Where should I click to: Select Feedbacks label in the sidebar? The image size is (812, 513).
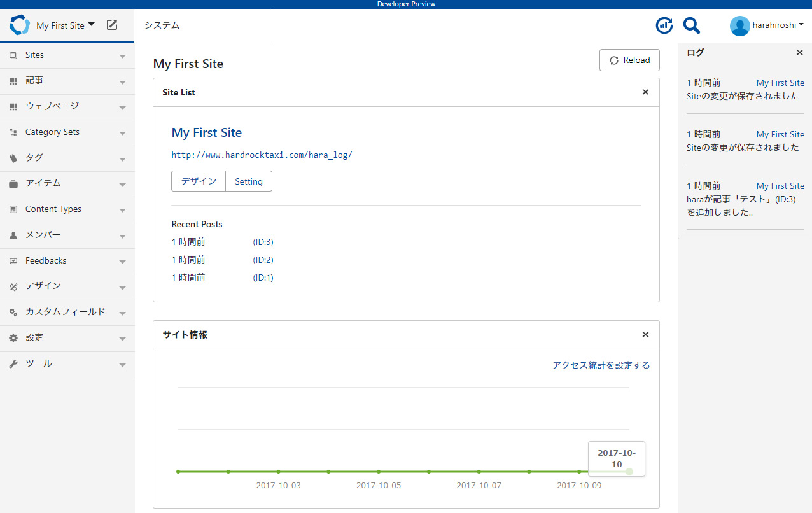pyautogui.click(x=46, y=261)
